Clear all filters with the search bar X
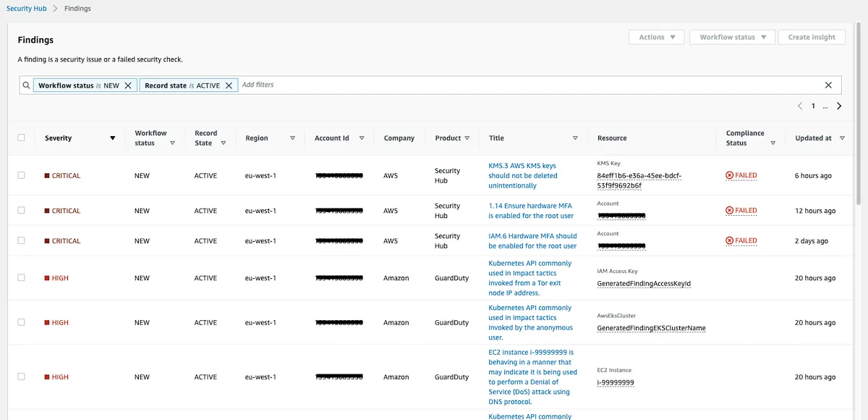 click(x=828, y=85)
